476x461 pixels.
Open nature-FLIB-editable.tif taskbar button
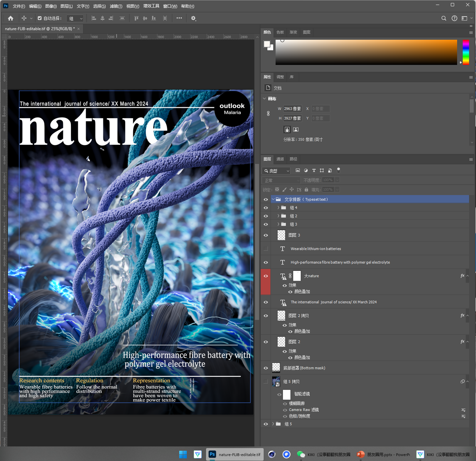coord(235,454)
